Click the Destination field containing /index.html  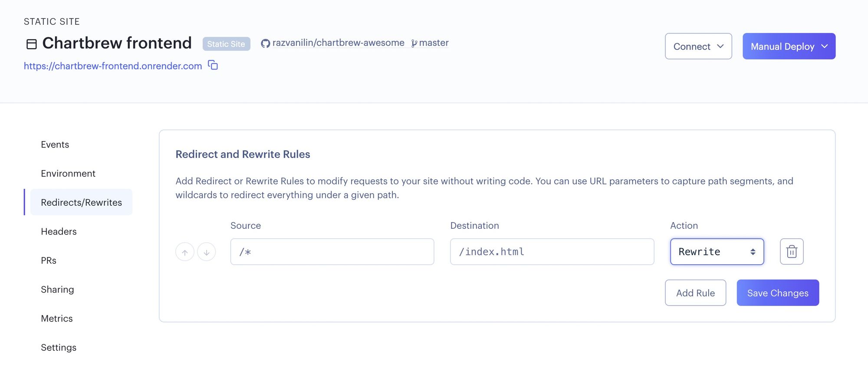click(552, 251)
